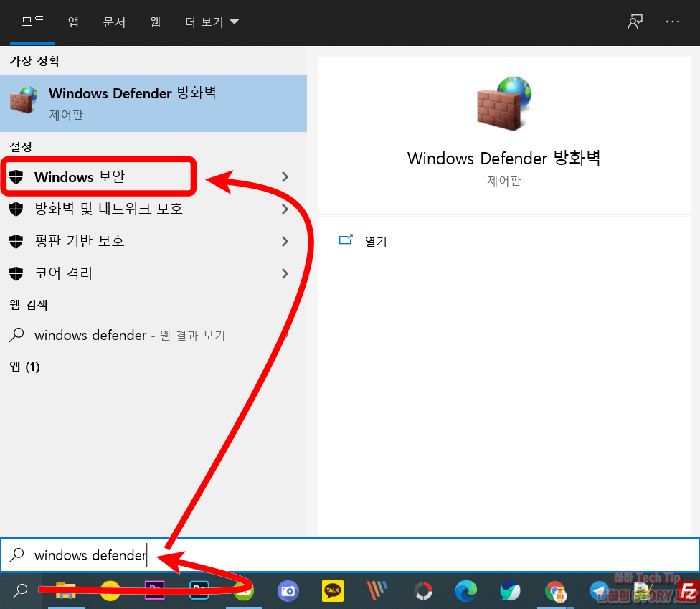Click the Windows Defender 방화벽 title in preview

coord(503,158)
